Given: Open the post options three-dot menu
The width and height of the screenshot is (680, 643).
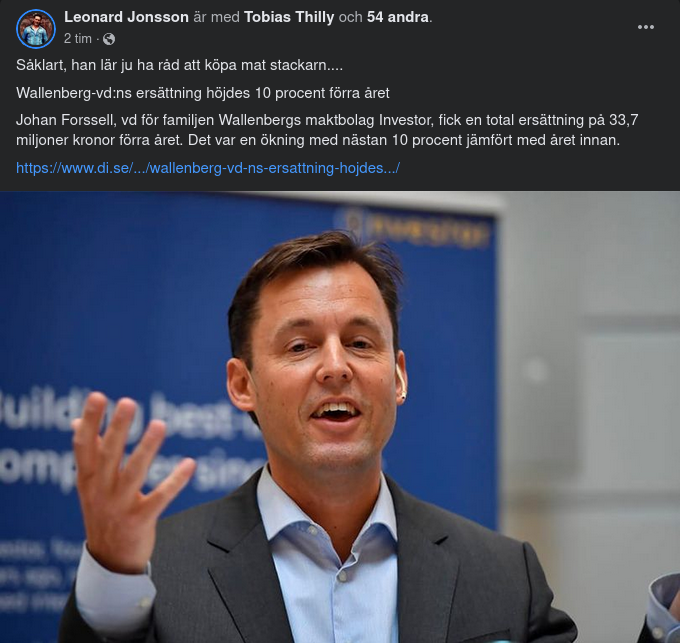Looking at the screenshot, I should coord(645,27).
